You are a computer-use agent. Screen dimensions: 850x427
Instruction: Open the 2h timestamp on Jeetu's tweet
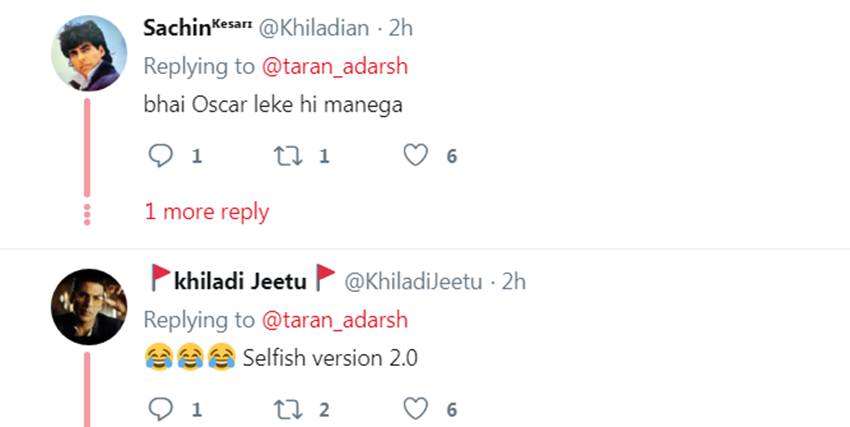(512, 282)
